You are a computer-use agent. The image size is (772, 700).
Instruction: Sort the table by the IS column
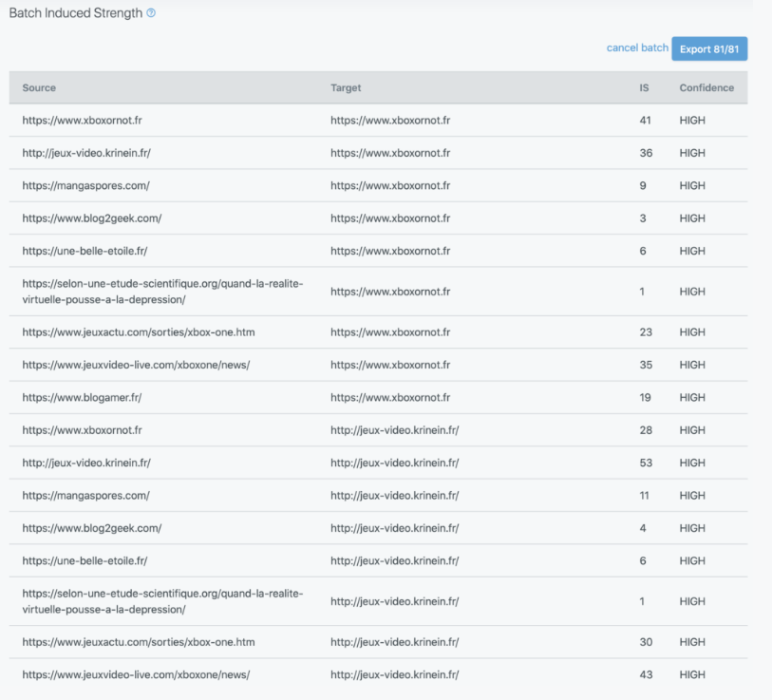pyautogui.click(x=644, y=87)
